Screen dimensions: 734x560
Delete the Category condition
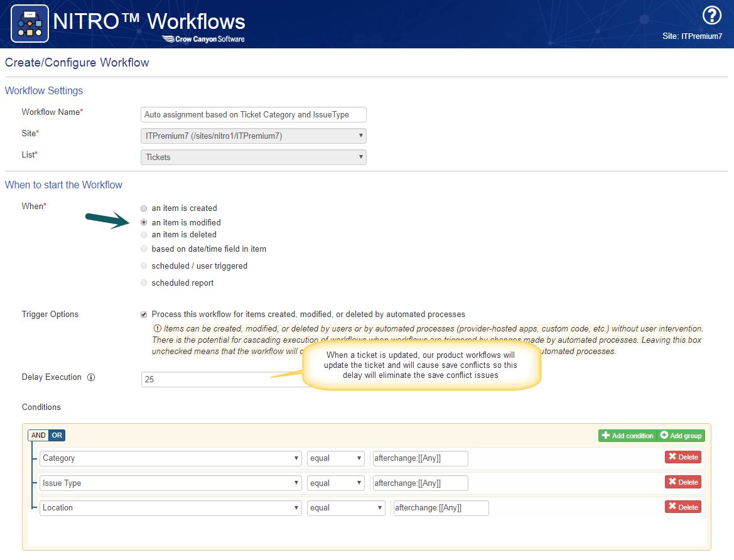click(683, 457)
